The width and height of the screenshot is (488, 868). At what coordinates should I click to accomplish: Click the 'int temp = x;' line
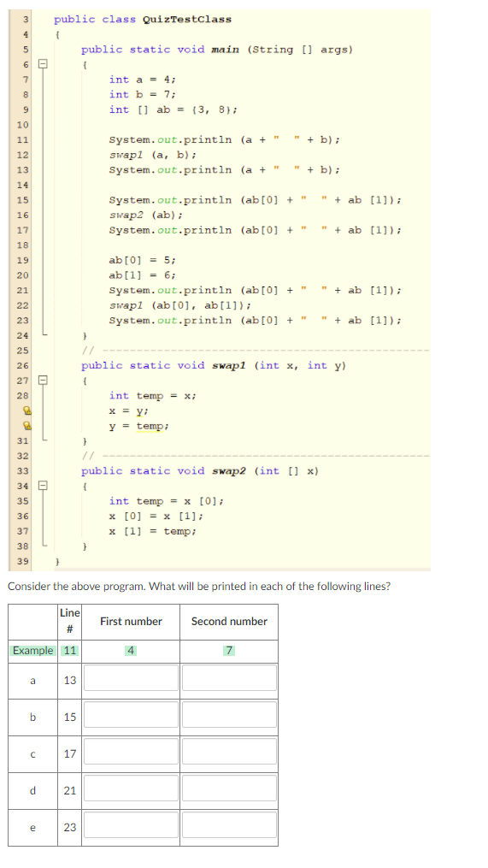pos(153,396)
